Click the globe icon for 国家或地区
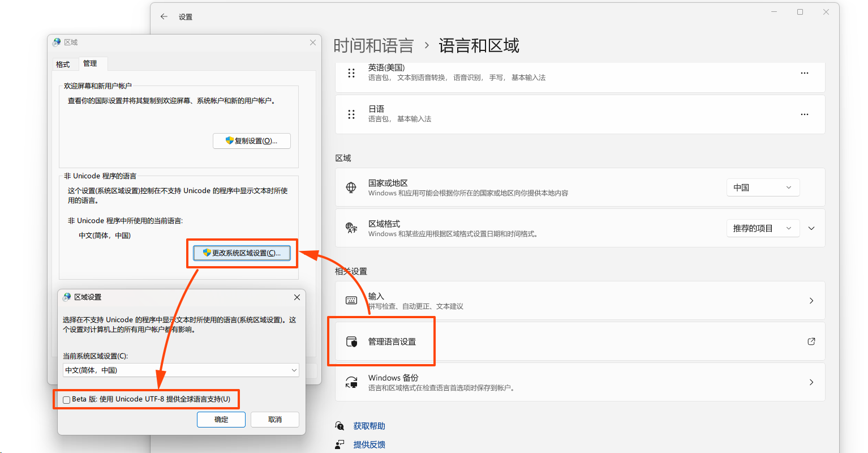 (351, 187)
